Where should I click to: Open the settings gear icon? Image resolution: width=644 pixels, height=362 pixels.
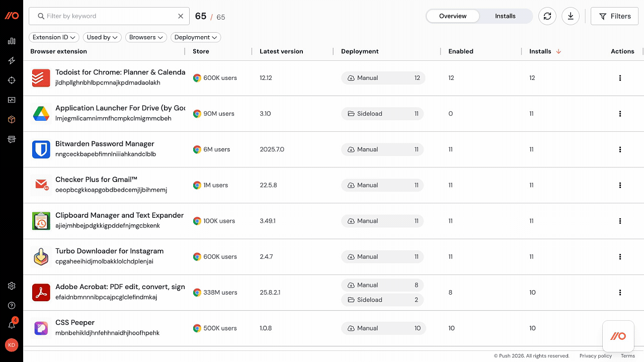(11, 286)
